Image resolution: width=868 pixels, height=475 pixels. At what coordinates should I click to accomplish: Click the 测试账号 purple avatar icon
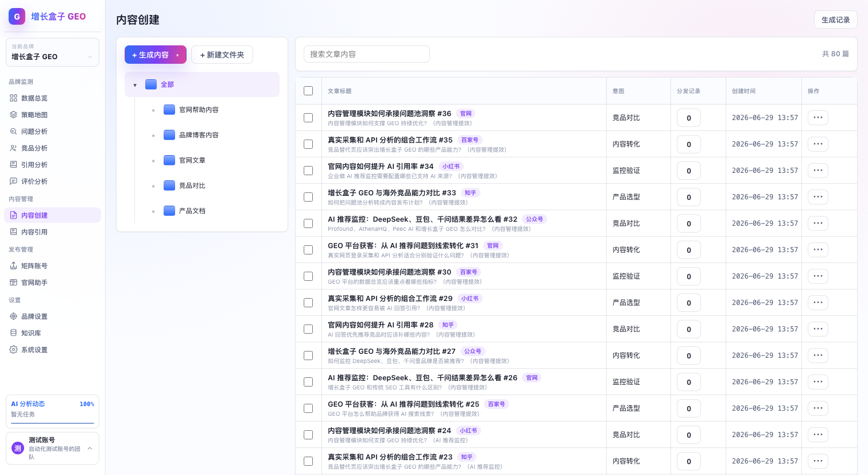click(x=18, y=448)
